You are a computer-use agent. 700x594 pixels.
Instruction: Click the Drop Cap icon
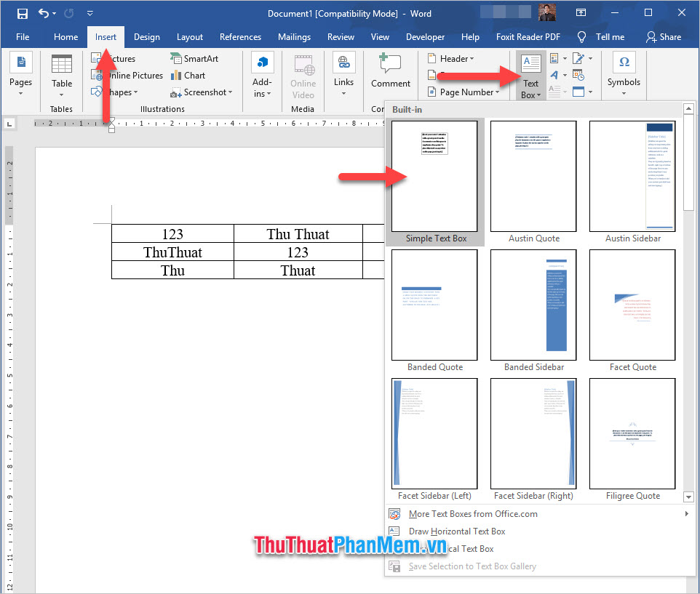[x=558, y=92]
